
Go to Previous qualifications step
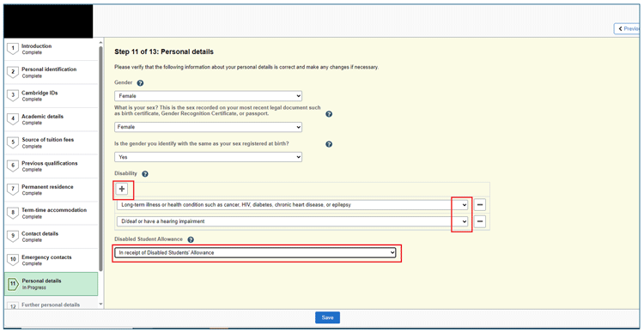tap(52, 166)
